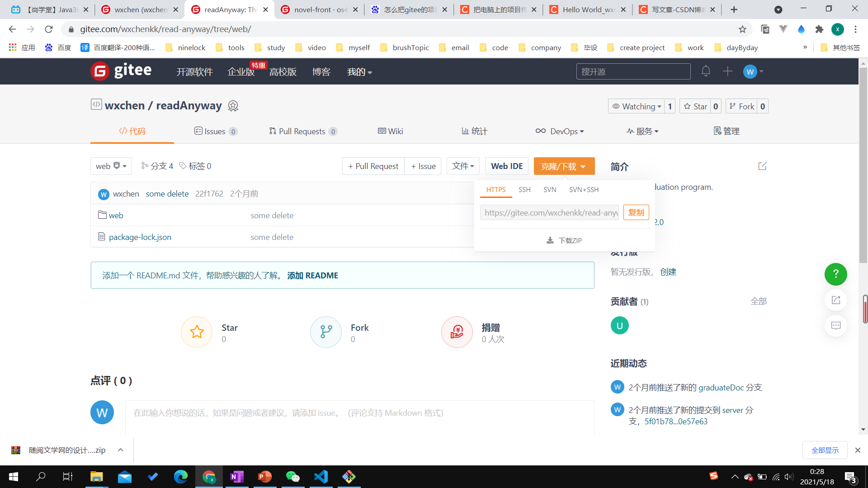Click the page vertical scrollbar thumb
The width and height of the screenshot is (868, 488).
click(x=863, y=165)
